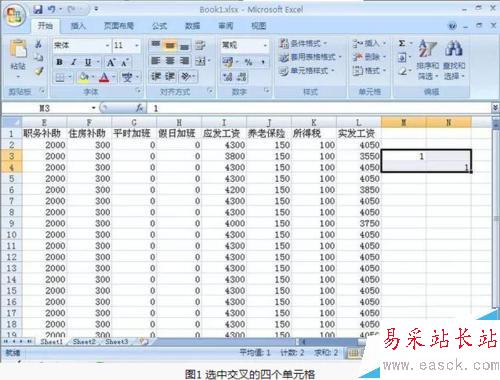Image resolution: width=500 pixels, height=380 pixels.
Task: Open the Insert ribbon tab
Action: [78, 26]
